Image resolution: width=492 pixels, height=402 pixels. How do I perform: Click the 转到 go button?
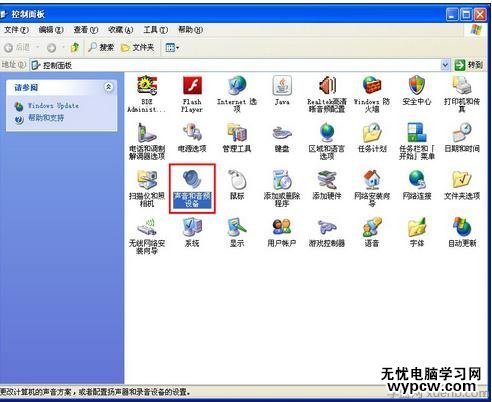tap(469, 65)
